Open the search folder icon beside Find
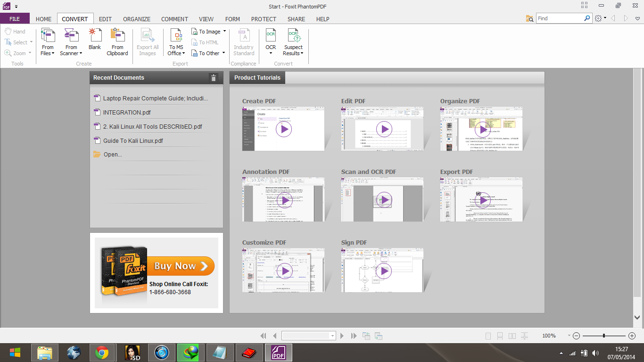644x362 pixels. pos(530,18)
